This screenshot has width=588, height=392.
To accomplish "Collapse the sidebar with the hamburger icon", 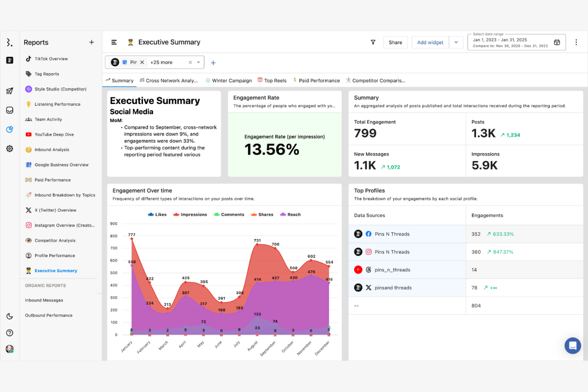I will (114, 42).
